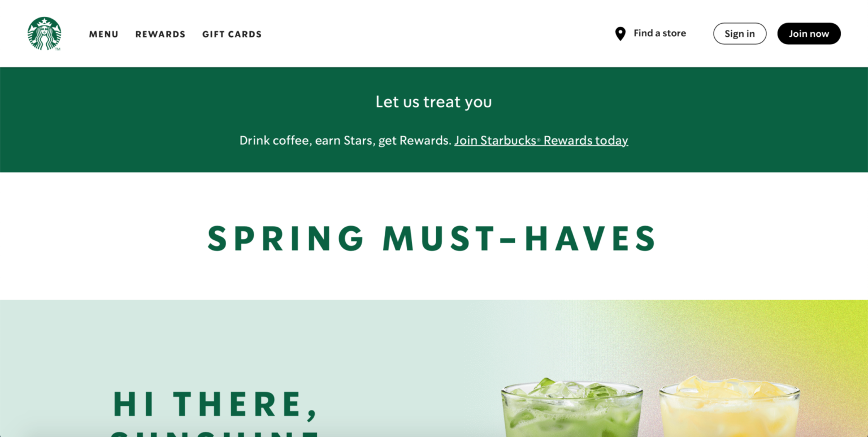Image resolution: width=868 pixels, height=437 pixels.
Task: Click the location pin icon
Action: (x=620, y=34)
